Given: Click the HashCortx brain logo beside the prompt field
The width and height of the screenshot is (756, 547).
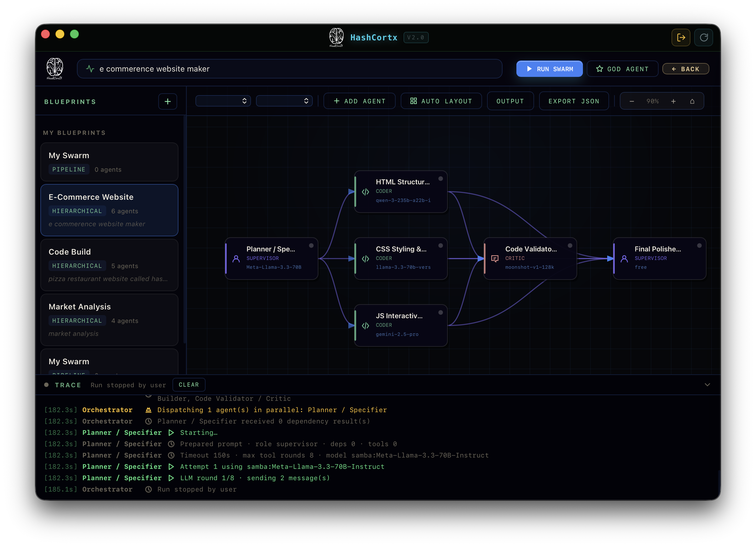Looking at the screenshot, I should [x=55, y=69].
